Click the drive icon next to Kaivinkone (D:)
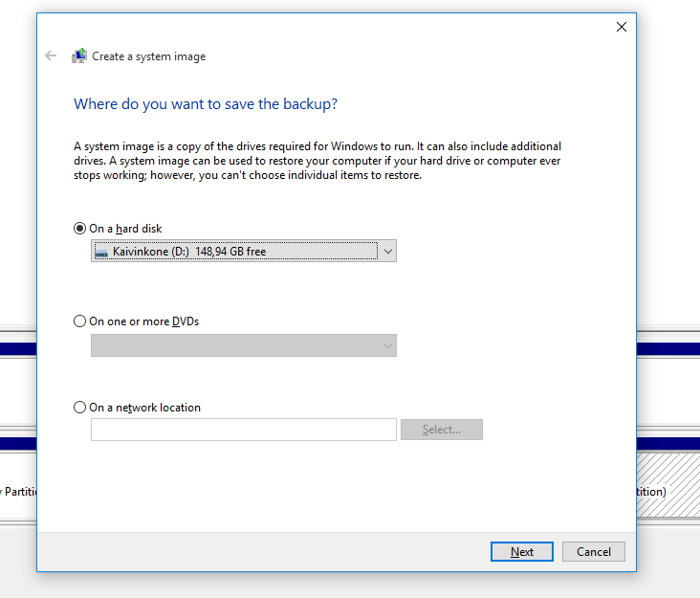The width and height of the screenshot is (700, 598). tap(101, 252)
